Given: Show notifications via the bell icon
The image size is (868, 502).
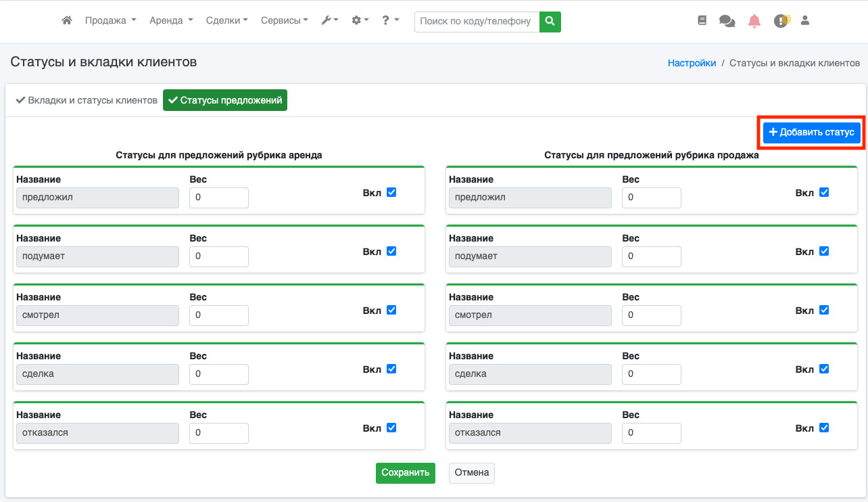Looking at the screenshot, I should coord(754,21).
